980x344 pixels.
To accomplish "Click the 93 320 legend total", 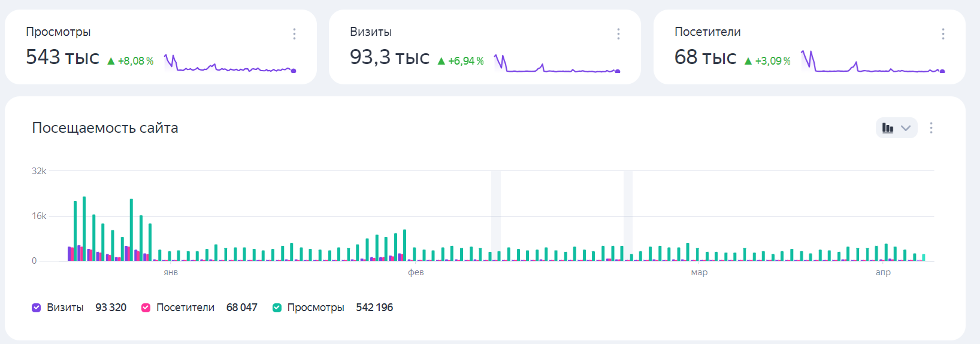I will click(111, 308).
